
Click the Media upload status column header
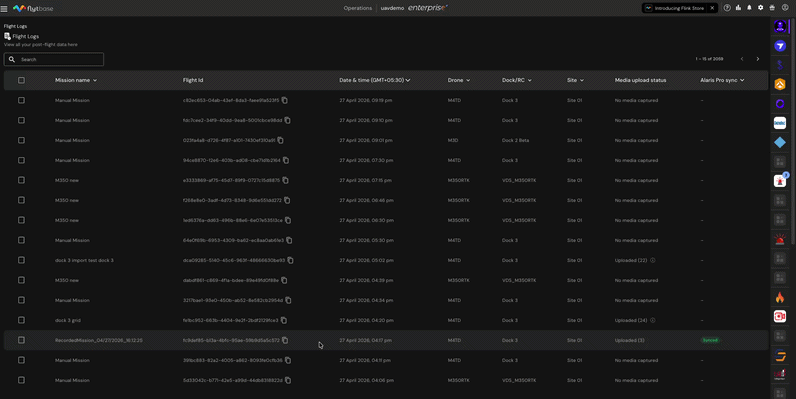coord(640,80)
